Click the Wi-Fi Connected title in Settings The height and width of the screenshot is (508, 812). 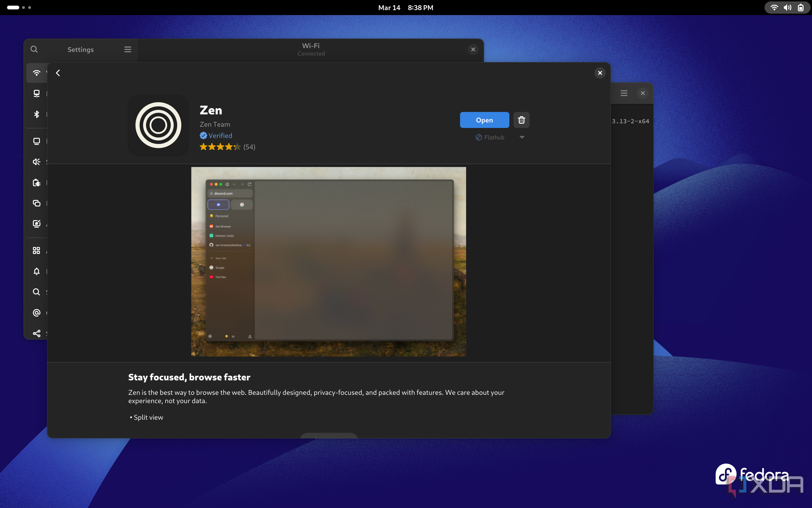(311, 49)
